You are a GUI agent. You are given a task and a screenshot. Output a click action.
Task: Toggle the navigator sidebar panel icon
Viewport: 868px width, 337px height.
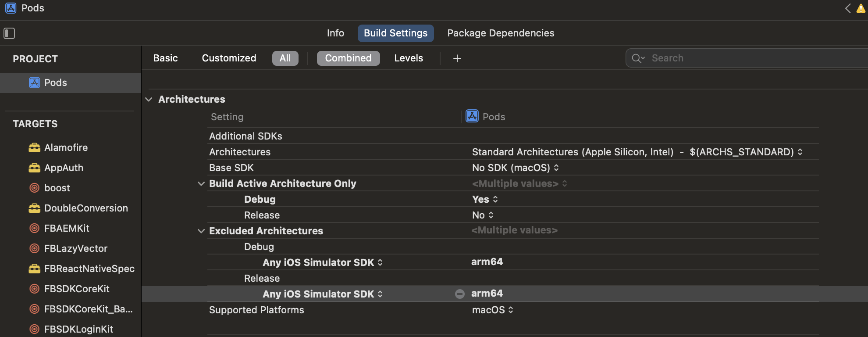point(9,33)
